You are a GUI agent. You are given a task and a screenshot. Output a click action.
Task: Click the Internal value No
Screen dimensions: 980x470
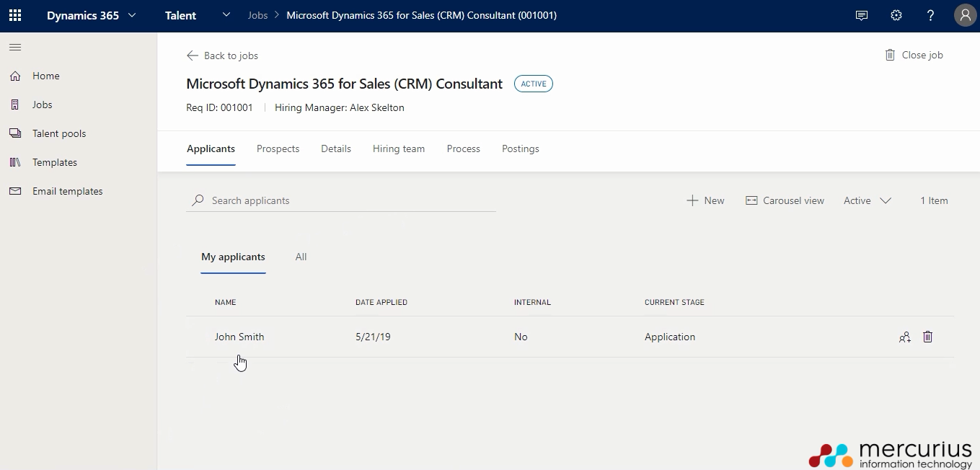[x=521, y=337]
